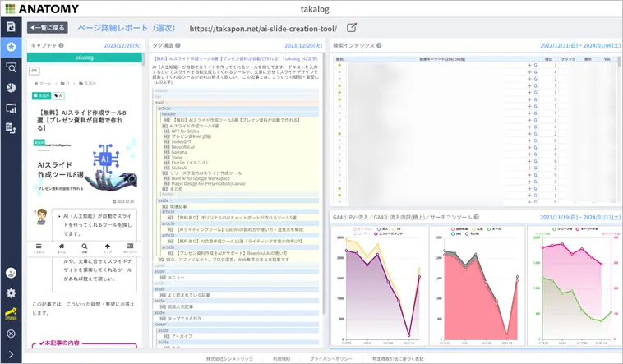This screenshot has height=364, width=623.
Task: Click the help icon beside 検索インデックス
Action: [379, 45]
